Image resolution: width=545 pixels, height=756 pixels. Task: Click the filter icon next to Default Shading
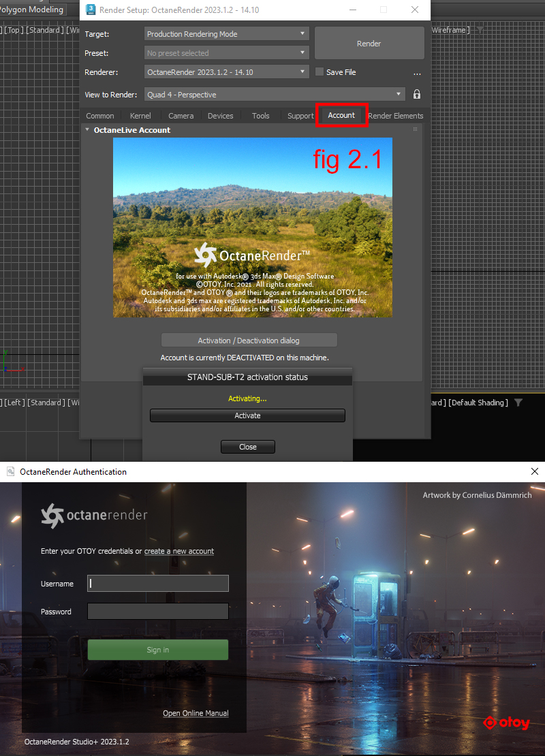pos(518,403)
